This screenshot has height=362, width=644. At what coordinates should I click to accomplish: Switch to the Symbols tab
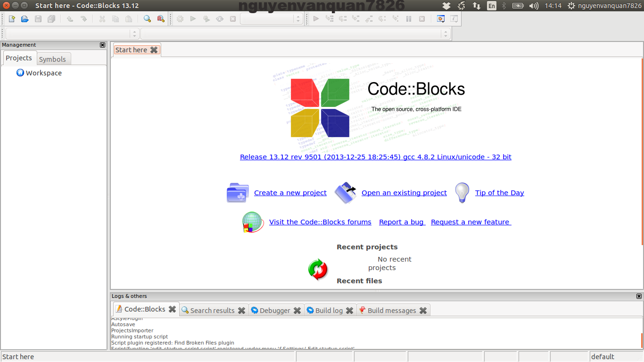click(x=52, y=59)
